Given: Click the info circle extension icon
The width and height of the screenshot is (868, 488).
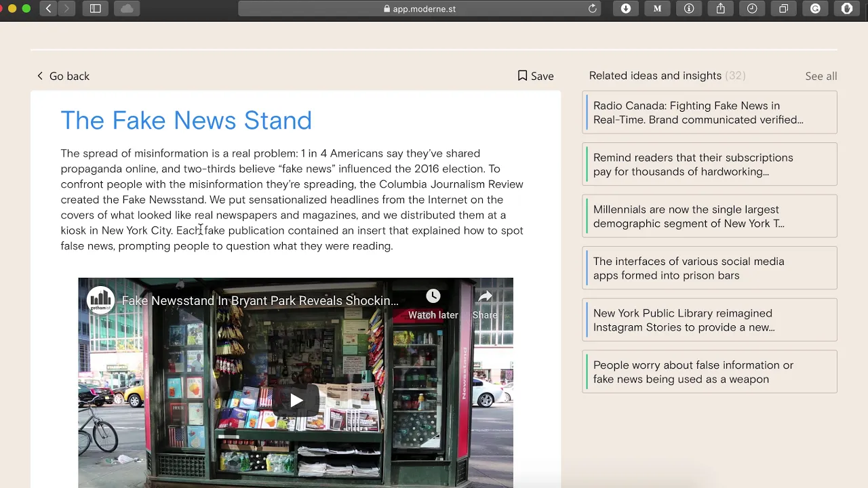Looking at the screenshot, I should [689, 8].
